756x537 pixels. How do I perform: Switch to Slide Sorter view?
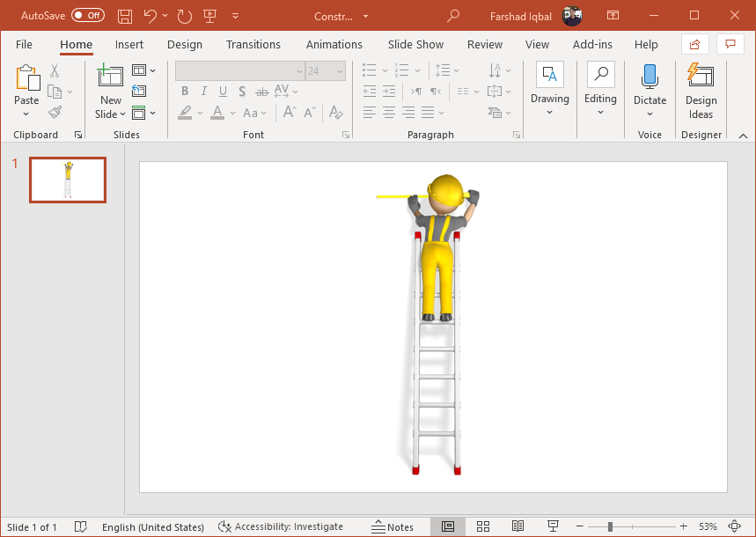[483, 526]
